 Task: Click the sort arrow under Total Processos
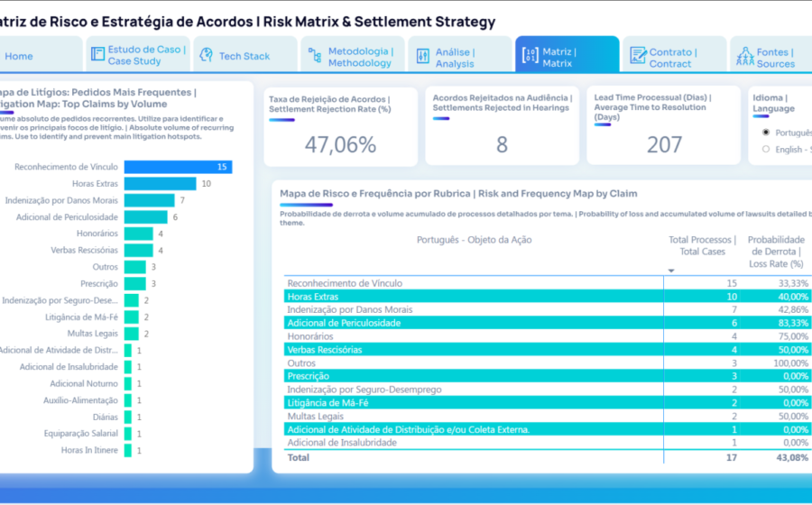[x=671, y=271]
